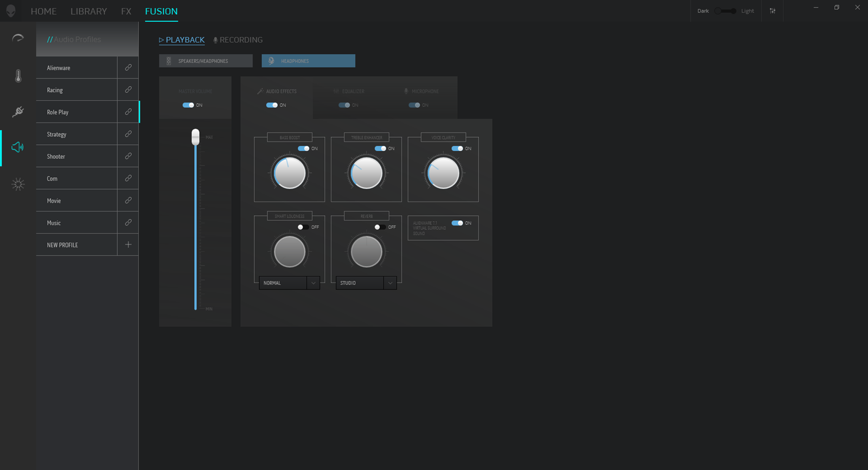Click the Alienware head logo icon
Image resolution: width=868 pixels, height=470 pixels.
[x=11, y=11]
